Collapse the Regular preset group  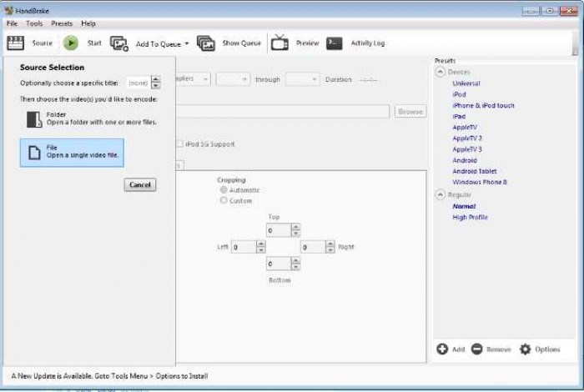[x=441, y=194]
